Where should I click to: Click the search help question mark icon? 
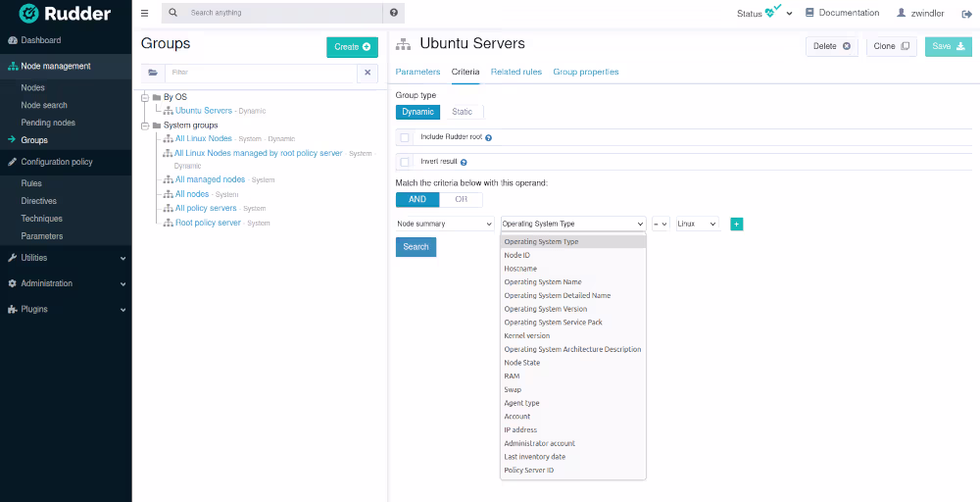[x=394, y=13]
